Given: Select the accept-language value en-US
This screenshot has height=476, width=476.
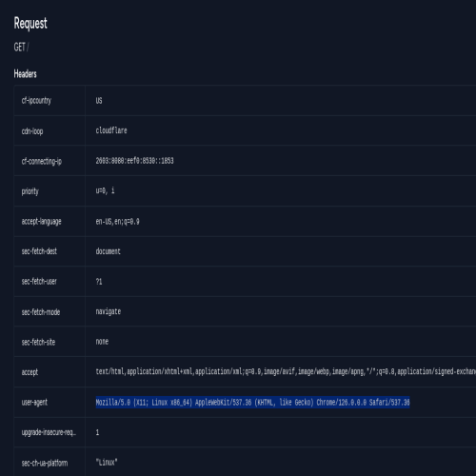Looking at the screenshot, I should [x=117, y=221].
